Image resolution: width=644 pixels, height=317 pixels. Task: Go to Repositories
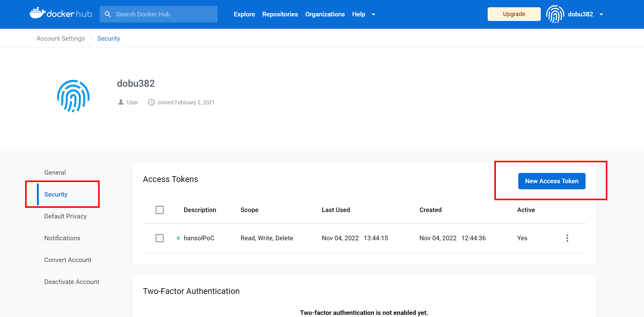point(280,14)
